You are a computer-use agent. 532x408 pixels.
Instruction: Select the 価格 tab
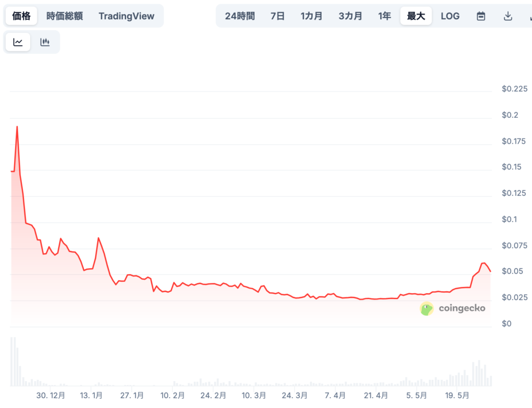[x=21, y=16]
